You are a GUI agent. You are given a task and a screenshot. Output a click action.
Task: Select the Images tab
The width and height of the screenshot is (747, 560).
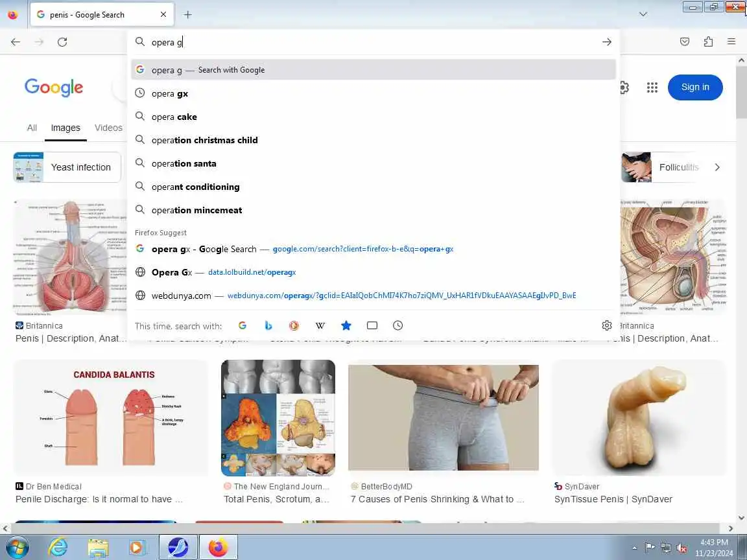[65, 128]
